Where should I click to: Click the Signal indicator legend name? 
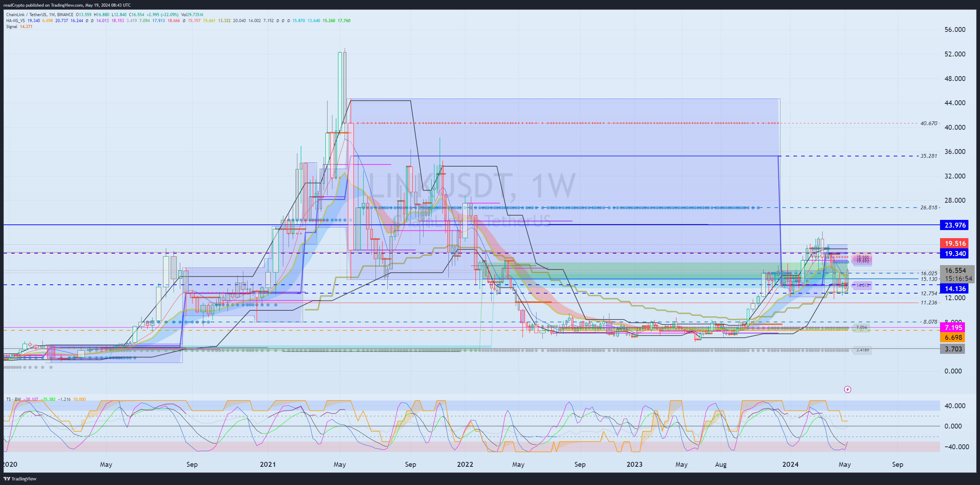[x=12, y=27]
